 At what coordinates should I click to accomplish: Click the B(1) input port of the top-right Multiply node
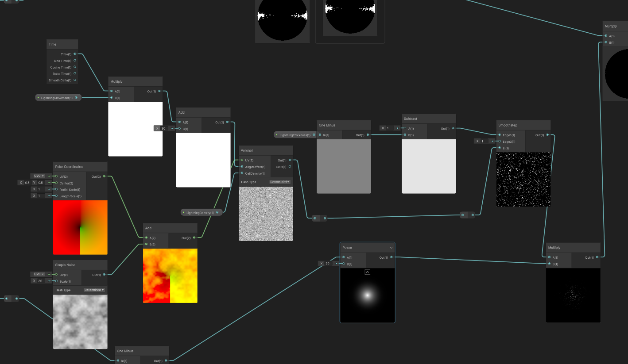(x=605, y=42)
